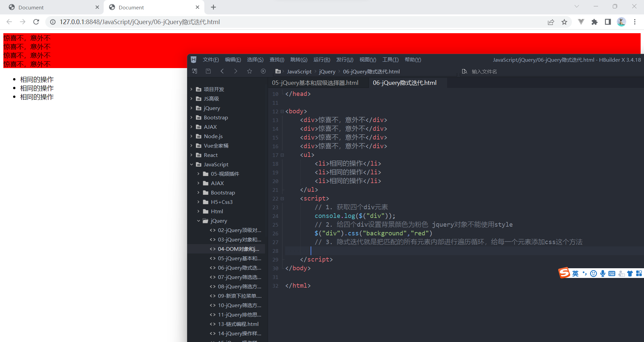Viewport: 644px width, 342px height.
Task: Click the share page icon in address bar
Action: pyautogui.click(x=551, y=22)
